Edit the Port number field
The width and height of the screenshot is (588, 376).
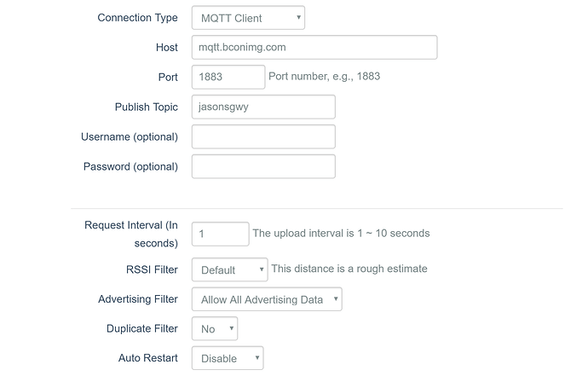[x=228, y=77]
